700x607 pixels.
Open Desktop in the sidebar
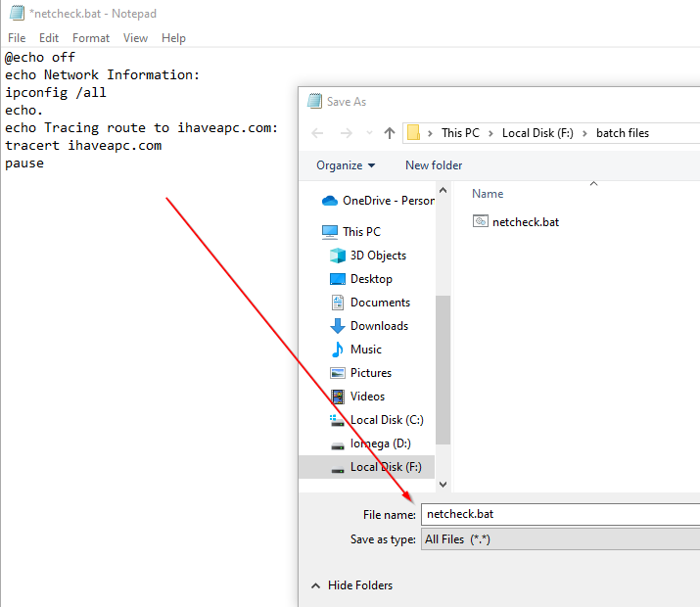371,279
